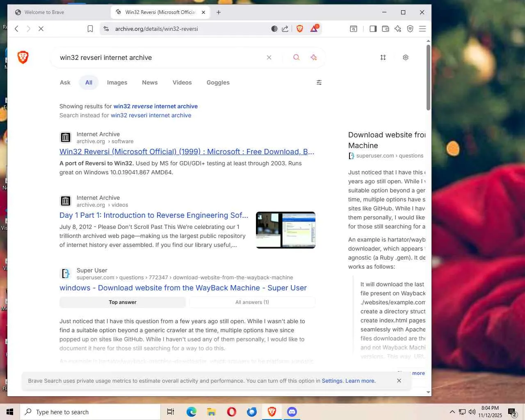The width and height of the screenshot is (525, 420).
Task: Switch to Ask tab
Action: coord(65,82)
